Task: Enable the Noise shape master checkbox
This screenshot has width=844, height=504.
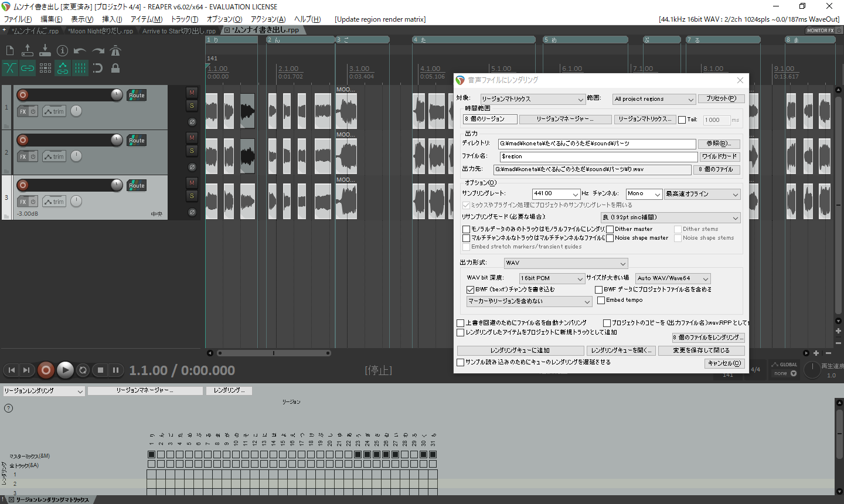Action: point(610,238)
